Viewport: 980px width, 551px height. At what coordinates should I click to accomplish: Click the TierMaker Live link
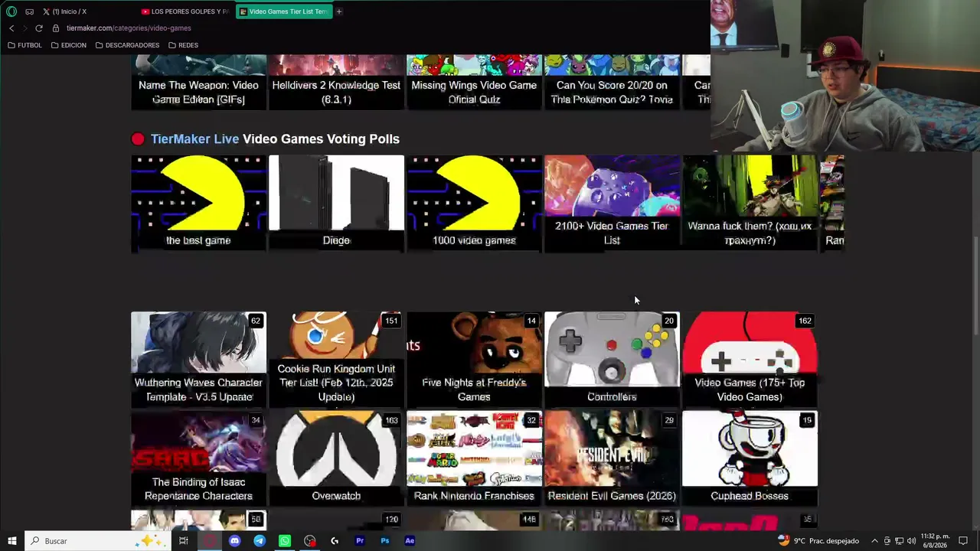tap(194, 139)
